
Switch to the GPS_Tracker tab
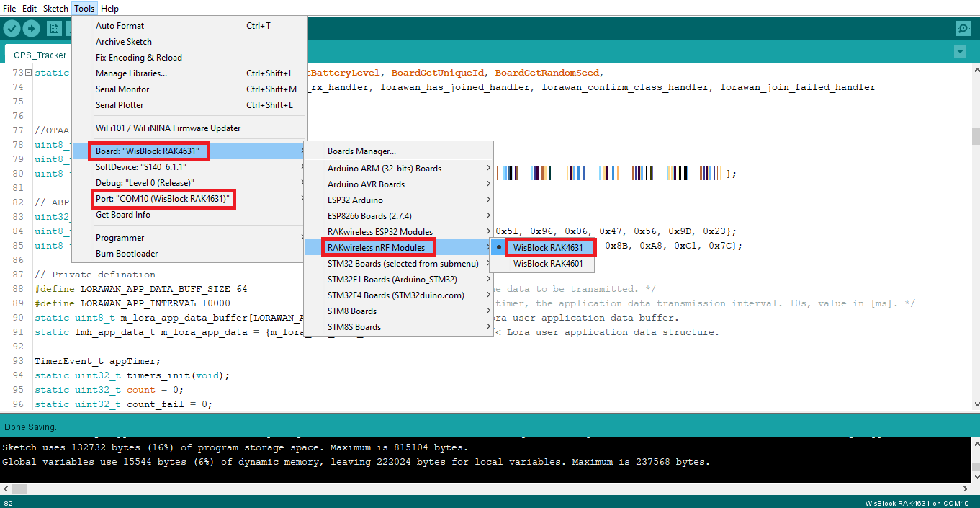pos(40,55)
